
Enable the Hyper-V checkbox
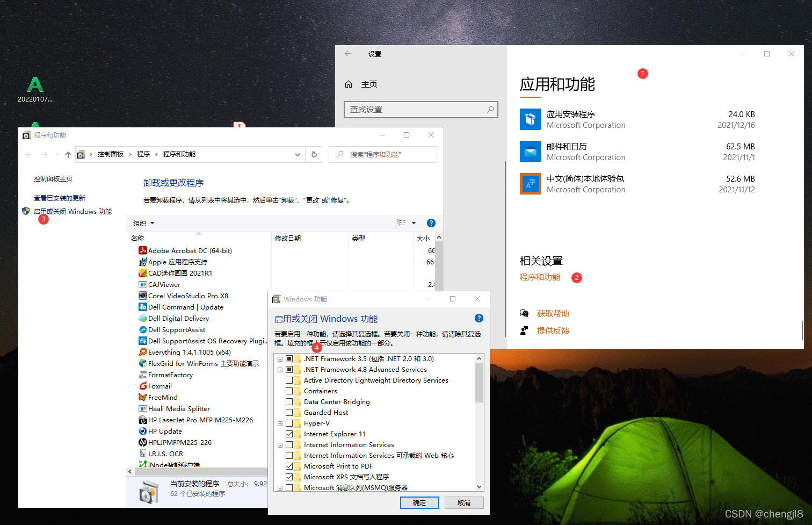(x=289, y=423)
